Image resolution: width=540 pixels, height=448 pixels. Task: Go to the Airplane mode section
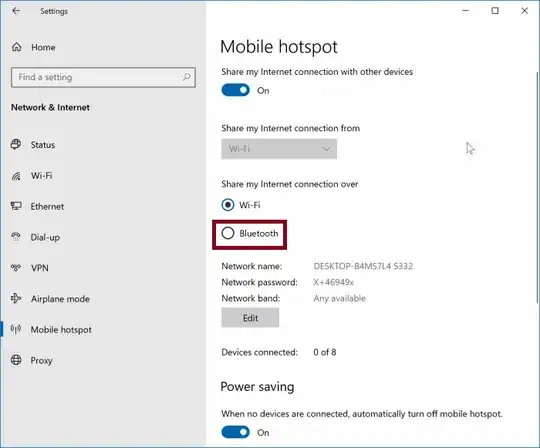click(x=60, y=299)
